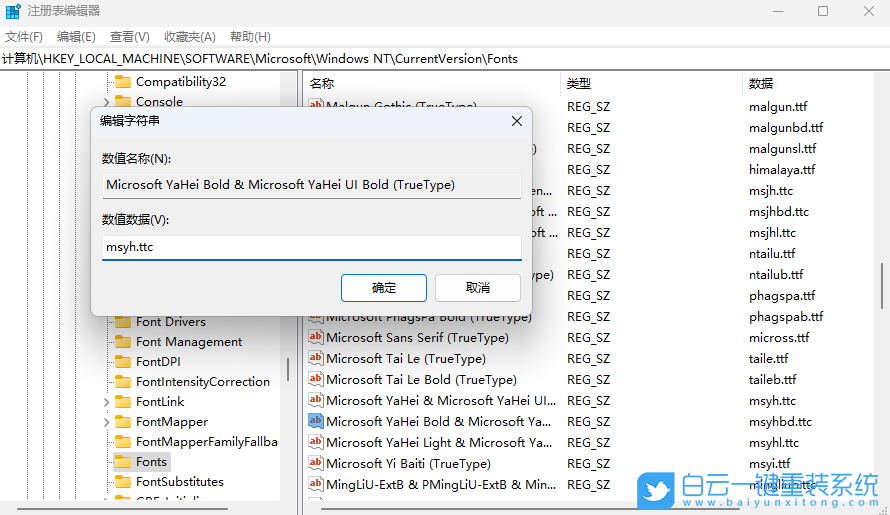Click the FontSubstitutes folder icon
Viewport: 890px width, 515px height.
(x=123, y=482)
